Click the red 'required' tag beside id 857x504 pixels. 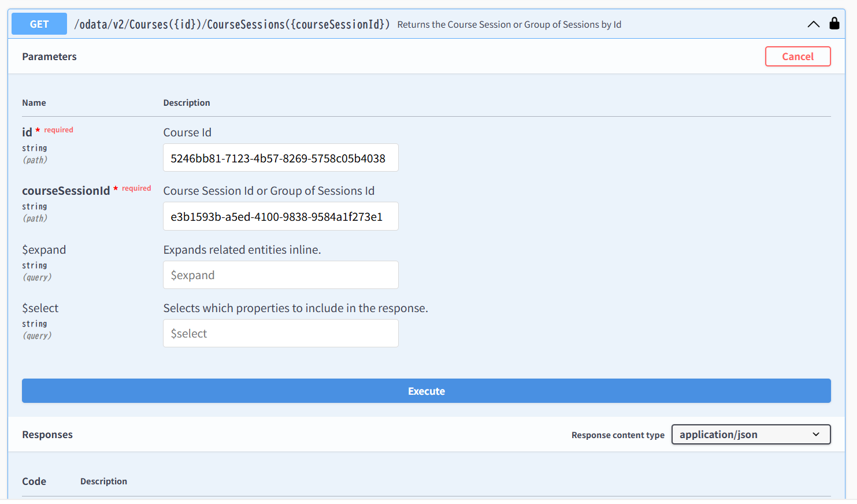(x=58, y=130)
